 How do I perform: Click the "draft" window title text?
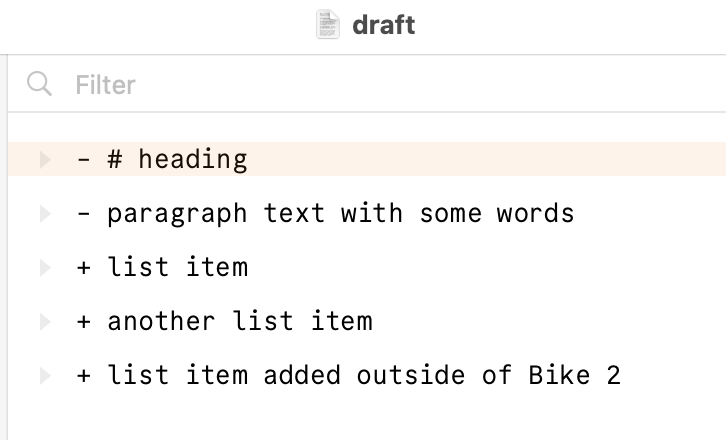[x=383, y=25]
